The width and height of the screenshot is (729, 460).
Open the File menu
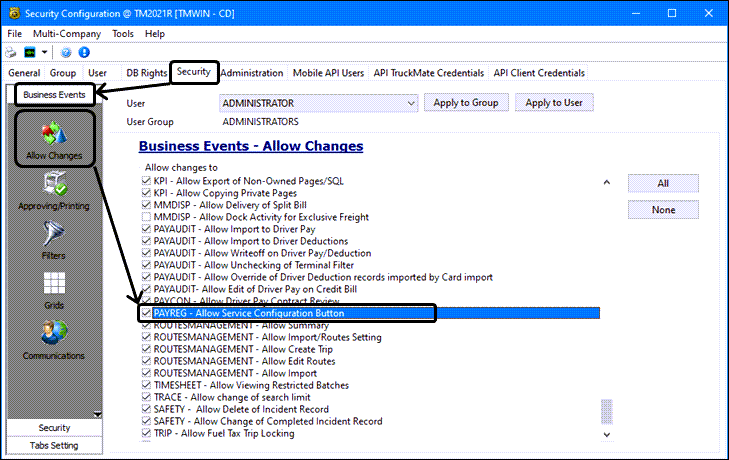14,33
